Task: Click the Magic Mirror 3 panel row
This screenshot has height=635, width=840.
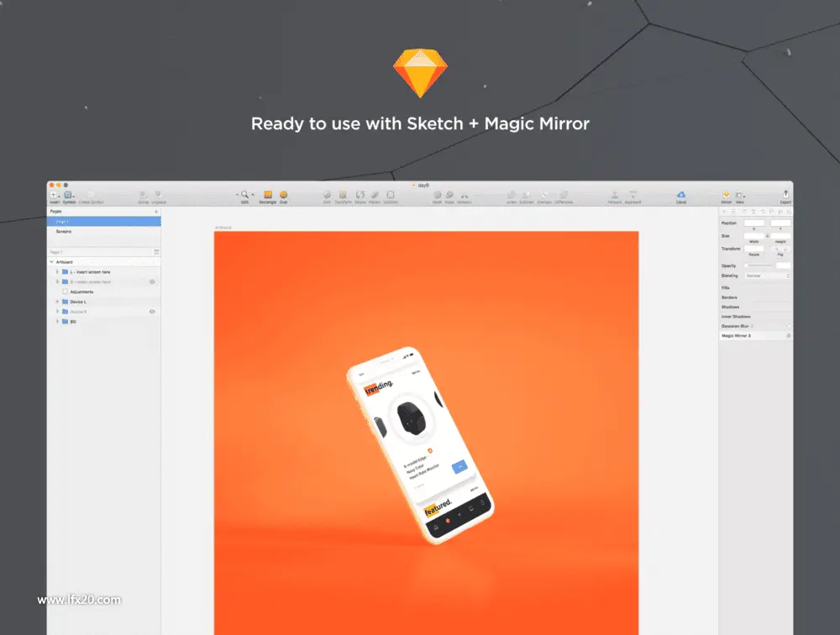Action: pos(755,336)
